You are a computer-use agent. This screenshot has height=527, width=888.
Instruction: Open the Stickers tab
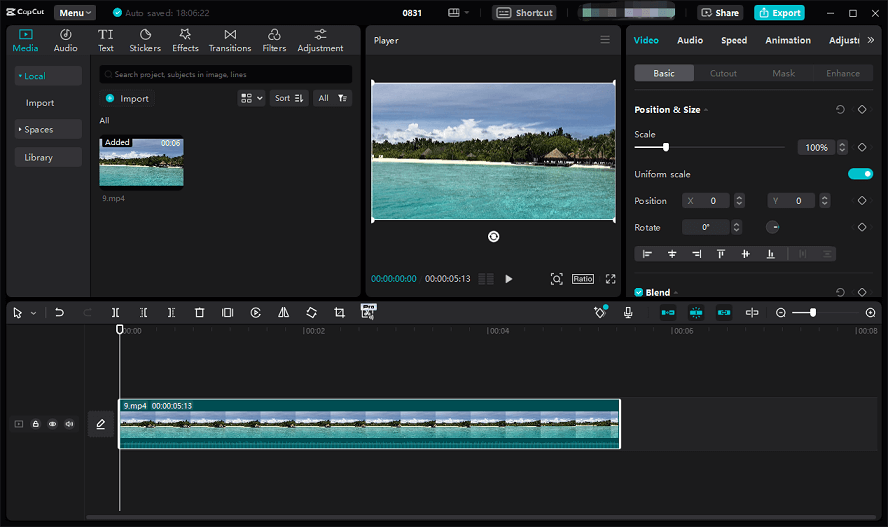tap(145, 41)
